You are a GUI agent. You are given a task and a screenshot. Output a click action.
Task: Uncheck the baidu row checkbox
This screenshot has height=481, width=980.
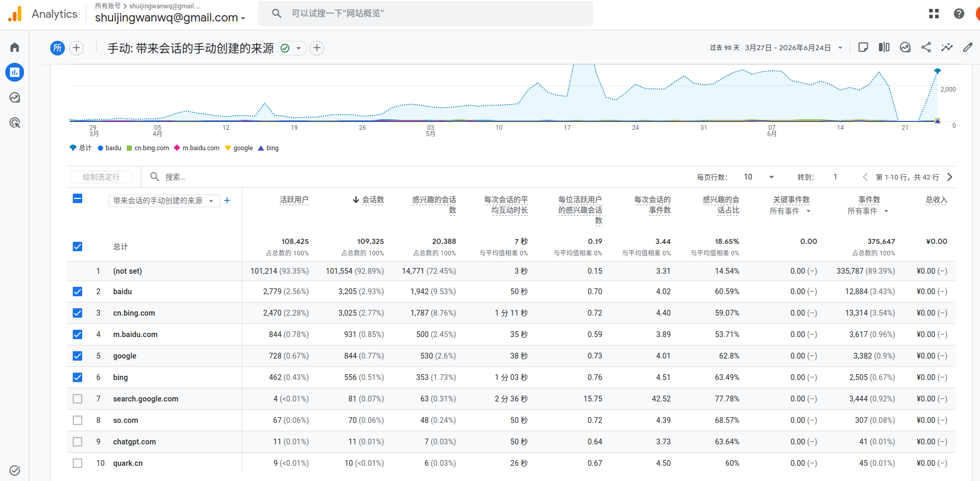(x=77, y=292)
